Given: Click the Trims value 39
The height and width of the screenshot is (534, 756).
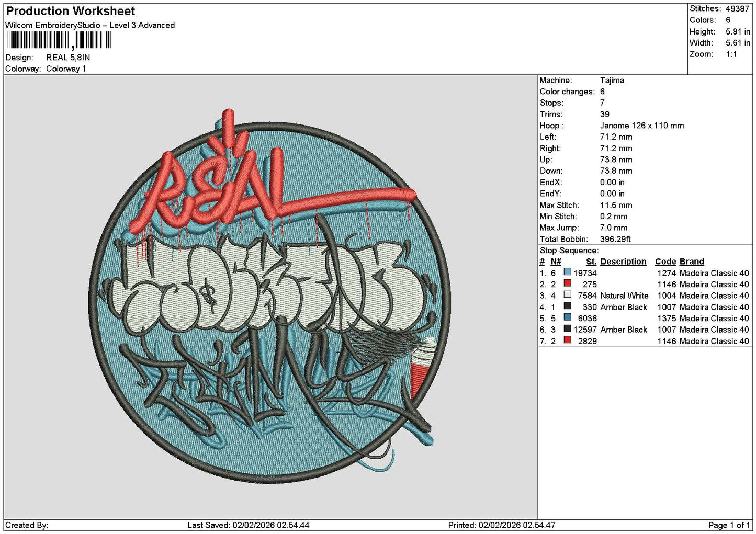Looking at the screenshot, I should point(604,115).
